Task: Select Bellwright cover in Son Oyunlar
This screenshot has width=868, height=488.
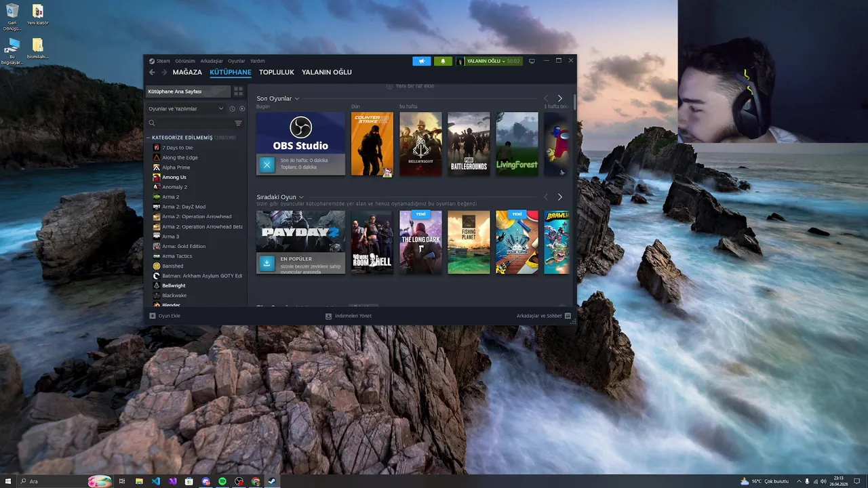Action: (x=420, y=144)
